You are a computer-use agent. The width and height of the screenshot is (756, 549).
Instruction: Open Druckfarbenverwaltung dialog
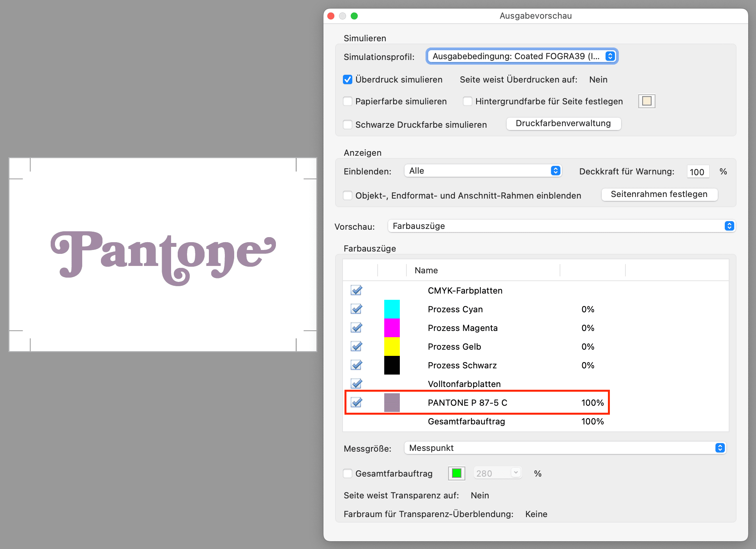(x=563, y=123)
